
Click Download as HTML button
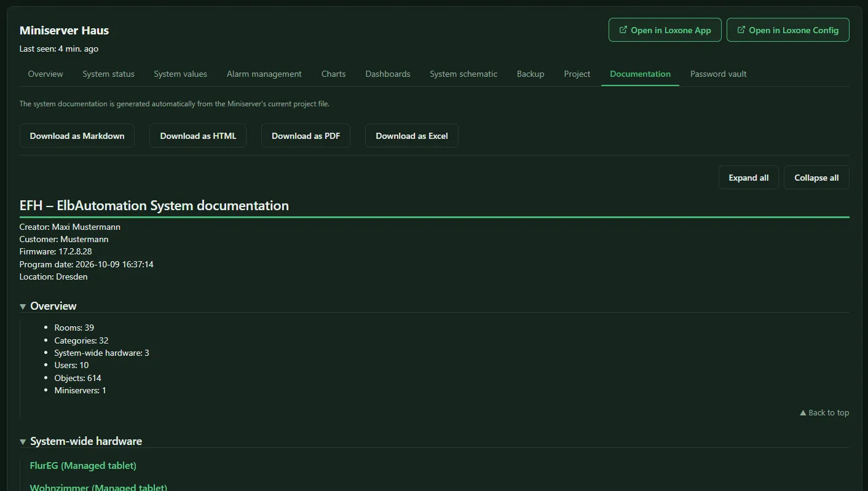pyautogui.click(x=198, y=136)
